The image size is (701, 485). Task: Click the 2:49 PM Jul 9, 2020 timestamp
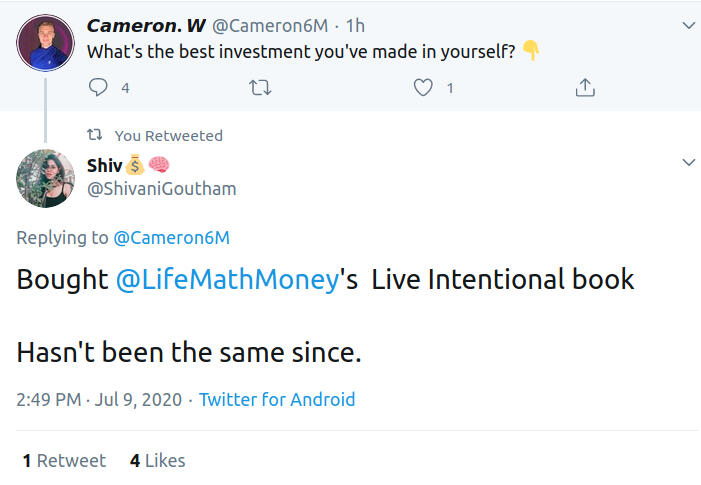[99, 400]
